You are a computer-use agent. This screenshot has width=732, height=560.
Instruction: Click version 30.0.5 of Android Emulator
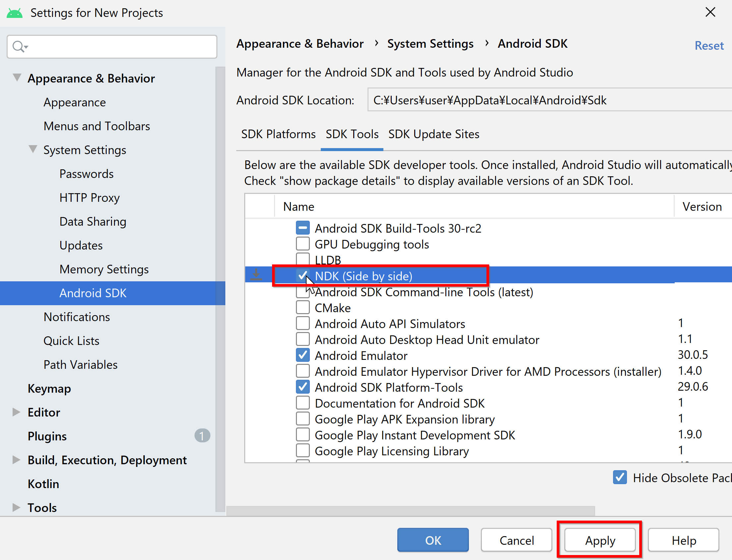(693, 354)
